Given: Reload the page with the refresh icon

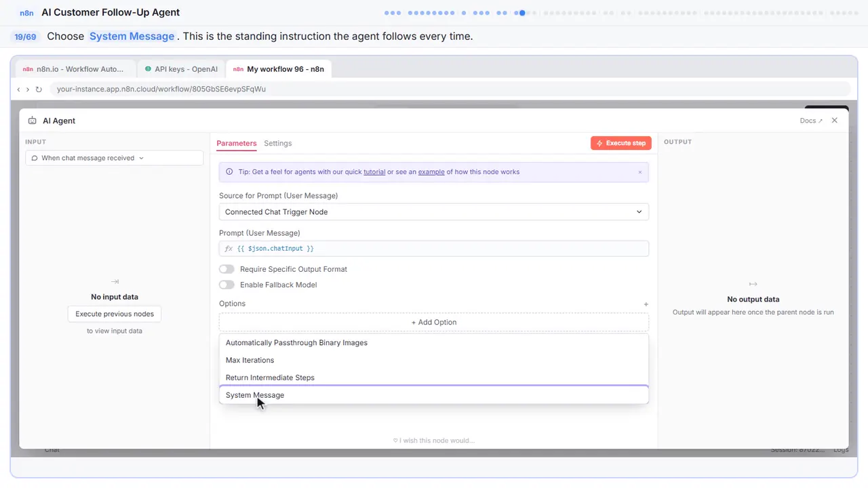Looking at the screenshot, I should 39,89.
